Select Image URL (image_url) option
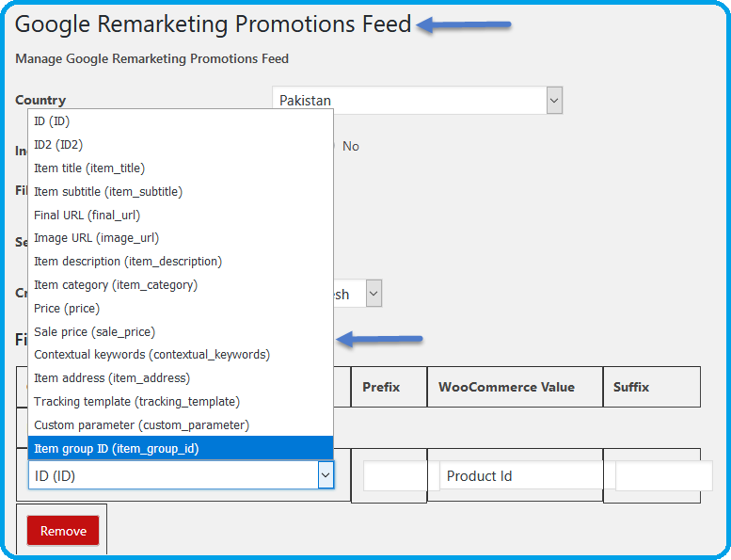The width and height of the screenshot is (731, 560). pyautogui.click(x=181, y=238)
